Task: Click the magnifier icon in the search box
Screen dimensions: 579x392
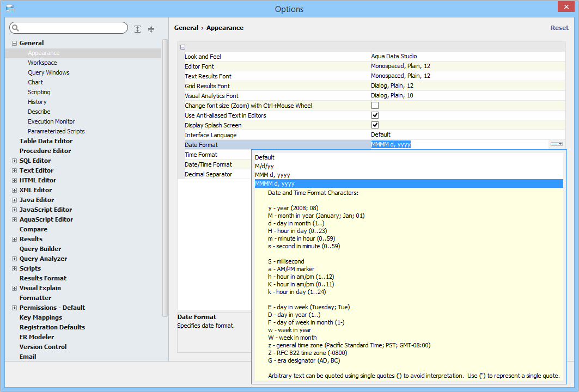Action: [15, 28]
